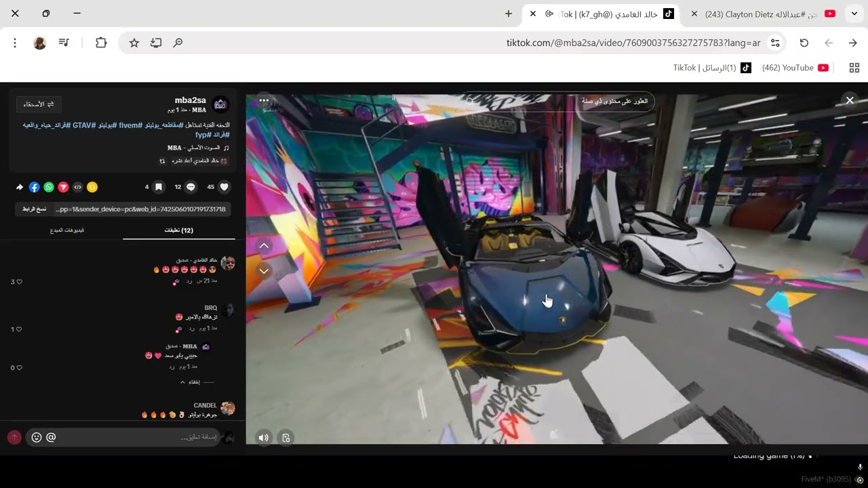Click the search bar above the video
Screen dimensions: 868x488
(559, 101)
